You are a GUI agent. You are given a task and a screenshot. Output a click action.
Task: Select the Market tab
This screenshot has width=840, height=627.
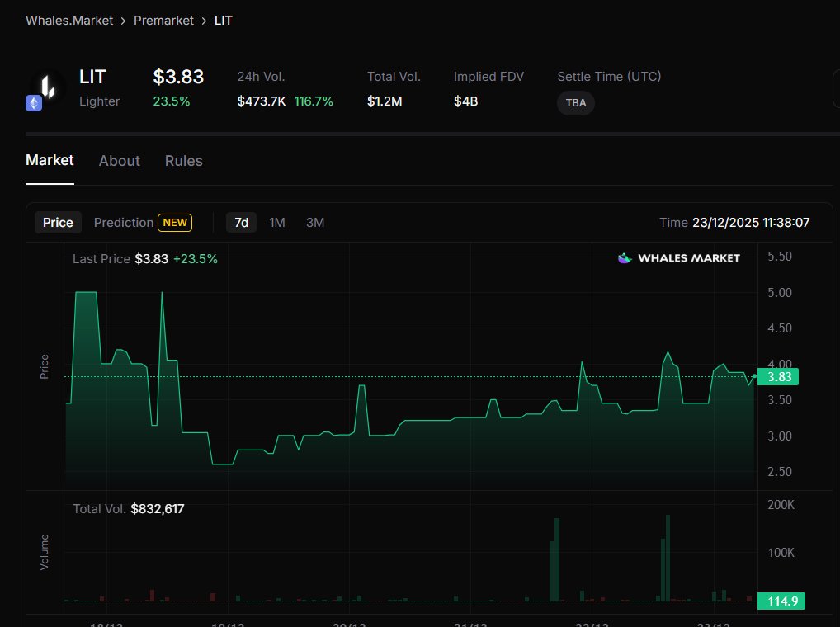pos(50,160)
